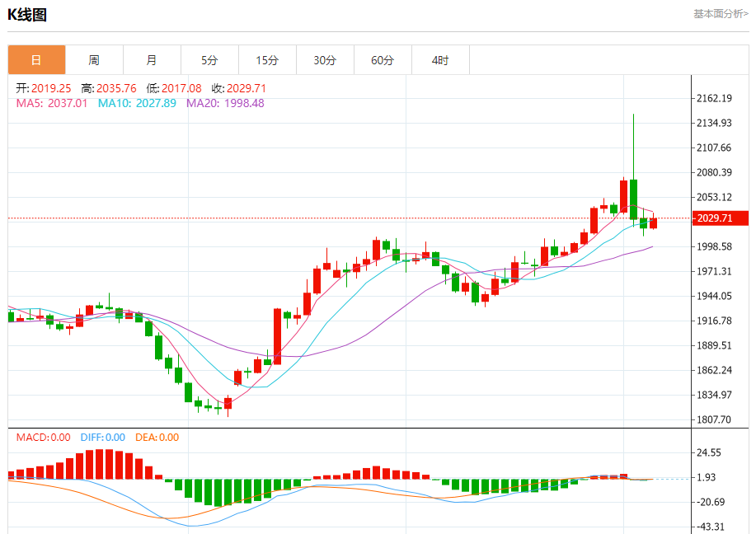Image resolution: width=756 pixels, height=534 pixels.
Task: Switch to the 月 monthly tab
Action: click(x=152, y=60)
